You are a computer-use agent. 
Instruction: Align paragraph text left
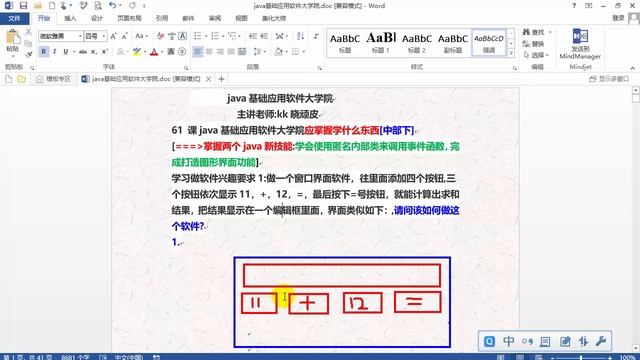coord(198,51)
